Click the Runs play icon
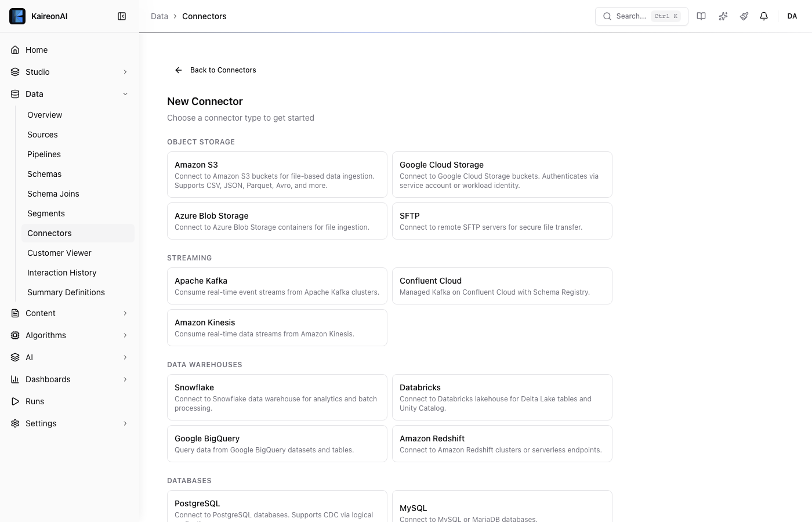Viewport: 812px width, 522px height. pyautogui.click(x=15, y=401)
